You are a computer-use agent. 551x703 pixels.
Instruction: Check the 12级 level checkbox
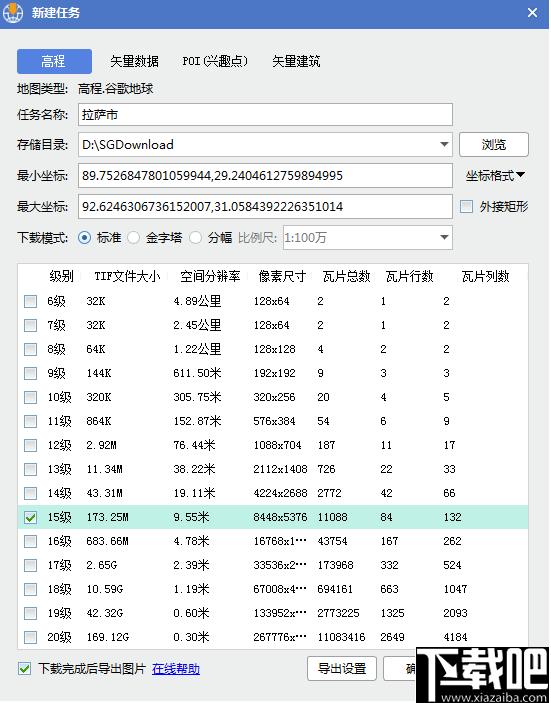[x=30, y=445]
